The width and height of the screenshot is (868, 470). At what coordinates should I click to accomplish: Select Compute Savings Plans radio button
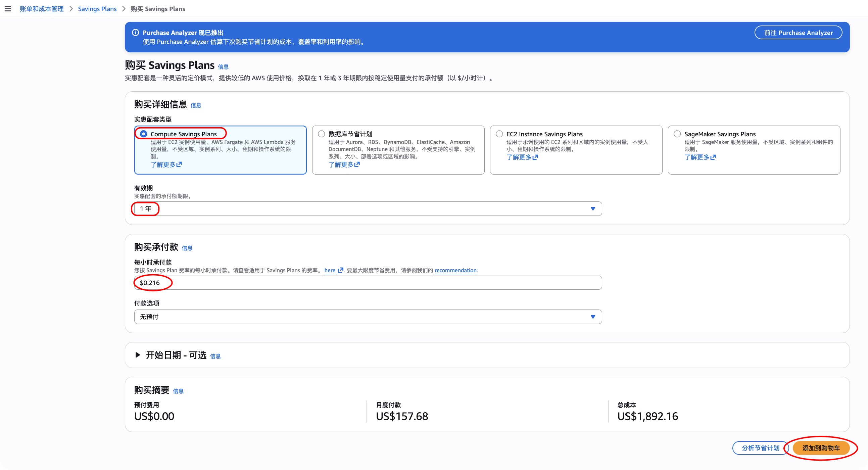pyautogui.click(x=144, y=134)
